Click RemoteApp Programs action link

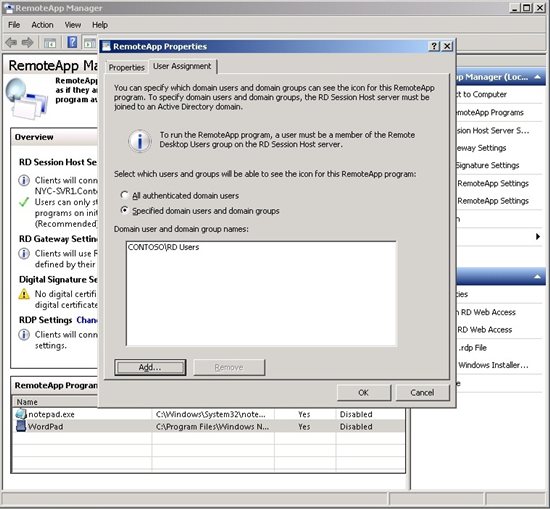point(490,112)
